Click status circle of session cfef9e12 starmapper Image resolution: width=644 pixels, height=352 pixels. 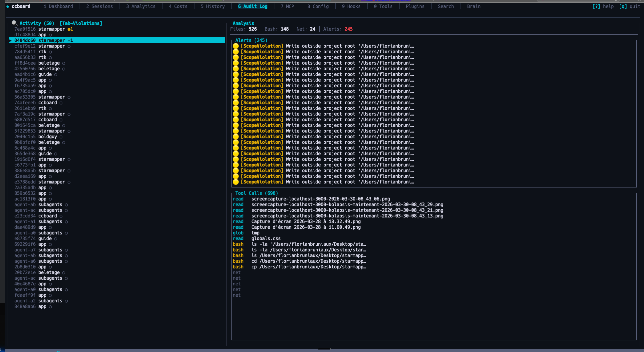[69, 46]
